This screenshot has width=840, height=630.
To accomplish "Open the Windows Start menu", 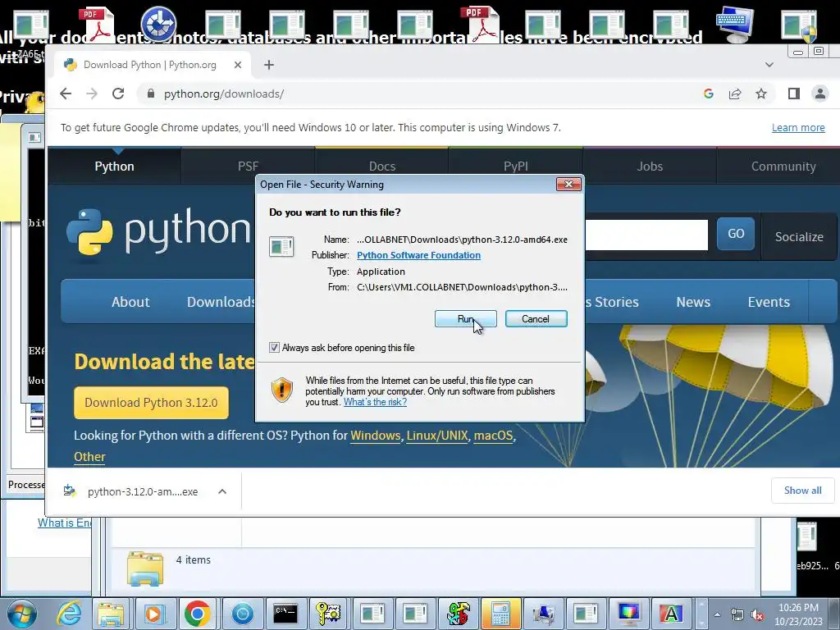I will (x=21, y=614).
